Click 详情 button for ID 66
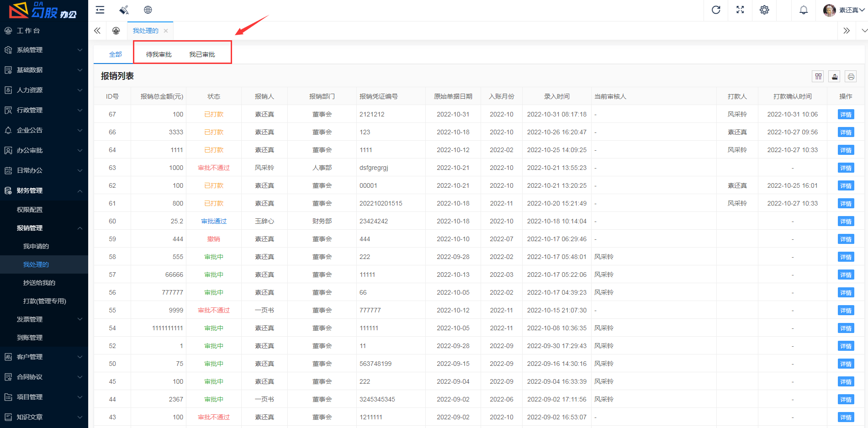The width and height of the screenshot is (868, 428). click(846, 132)
